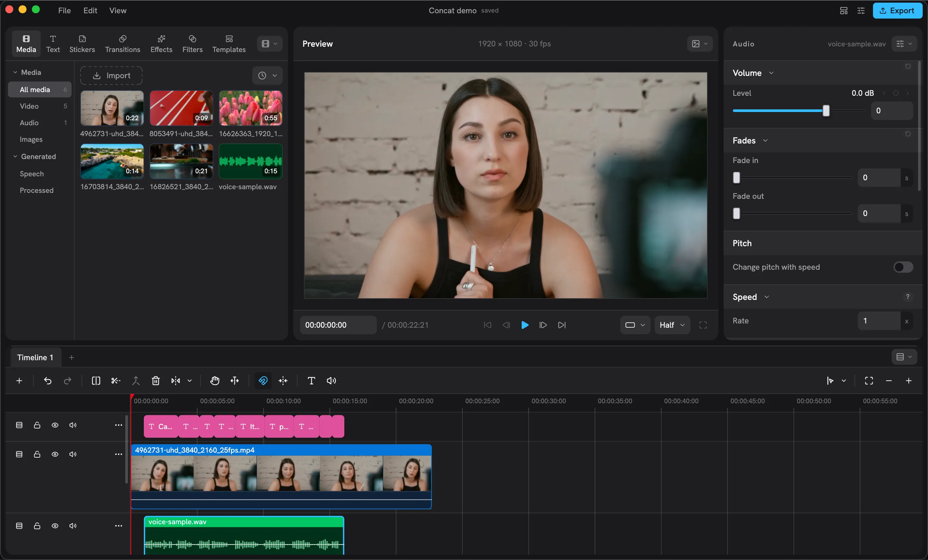Click the zoom in plus icon on timeline
Viewport: 928px width, 560px height.
coord(908,381)
